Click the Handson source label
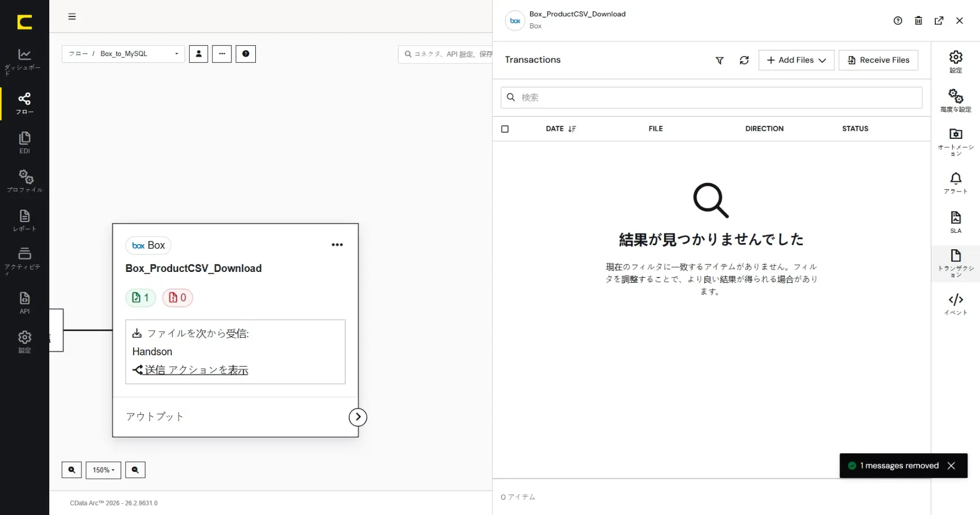 (x=152, y=352)
